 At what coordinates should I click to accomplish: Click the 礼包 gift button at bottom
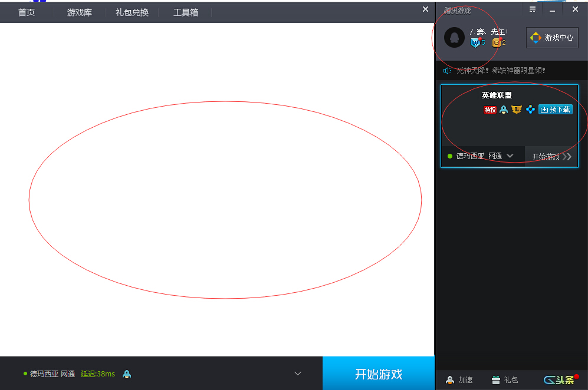coord(505,380)
